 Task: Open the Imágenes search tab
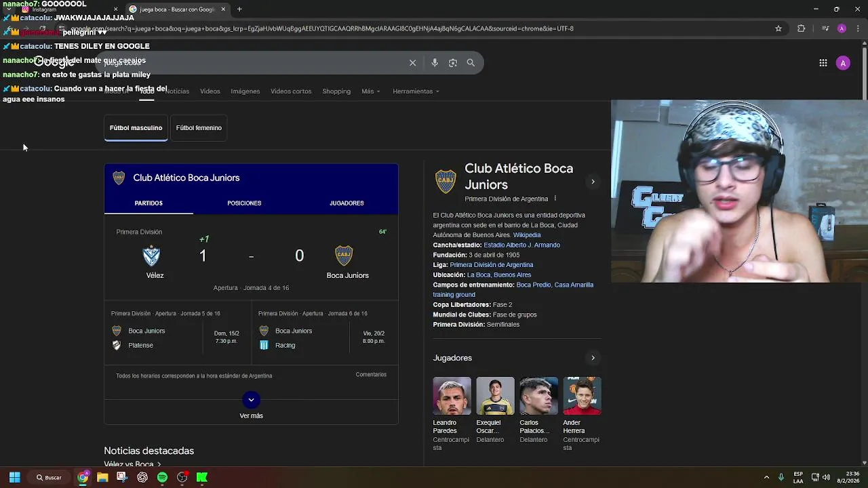[x=245, y=91]
